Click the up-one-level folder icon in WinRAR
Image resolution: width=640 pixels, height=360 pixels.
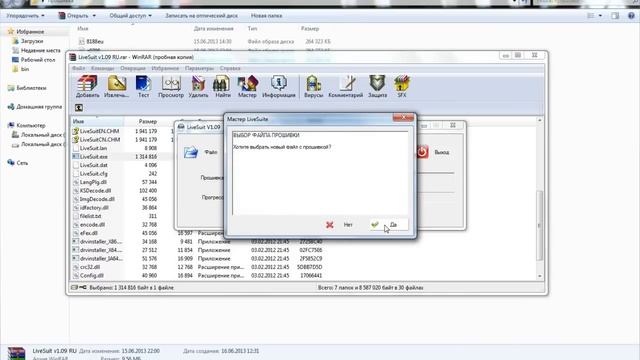pos(79,108)
